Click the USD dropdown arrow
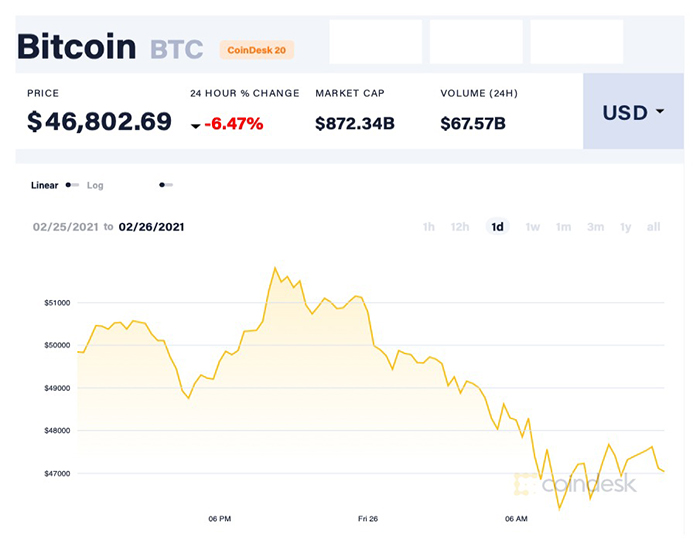Image resolution: width=700 pixels, height=543 pixels. coord(660,112)
